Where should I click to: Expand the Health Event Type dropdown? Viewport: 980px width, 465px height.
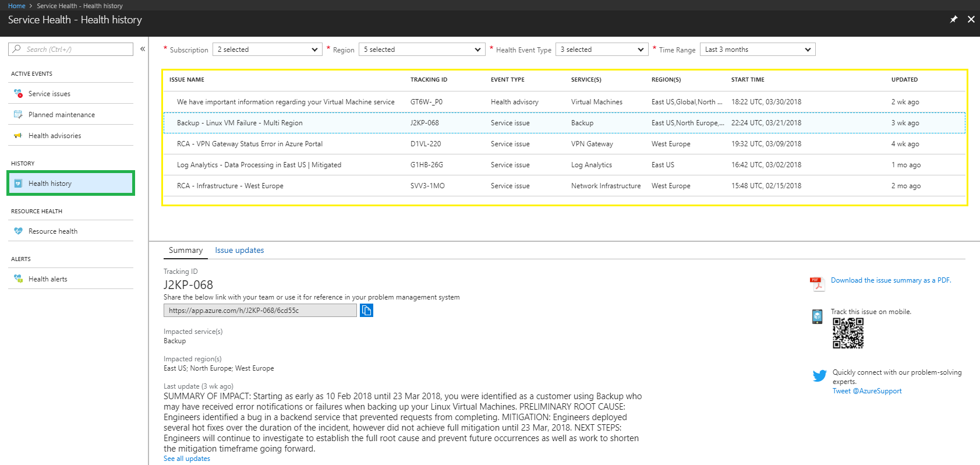(x=602, y=50)
